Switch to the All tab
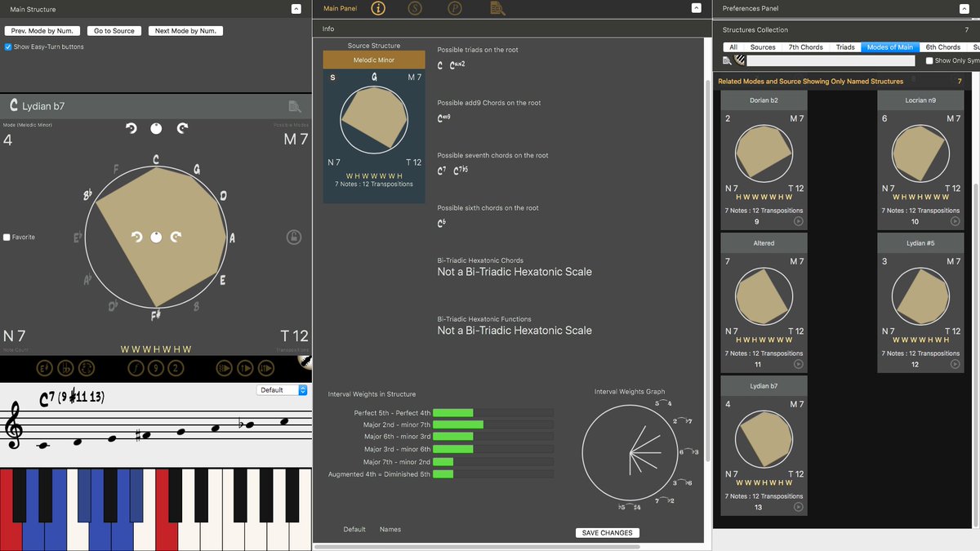Image resolution: width=980 pixels, height=551 pixels. pos(733,47)
